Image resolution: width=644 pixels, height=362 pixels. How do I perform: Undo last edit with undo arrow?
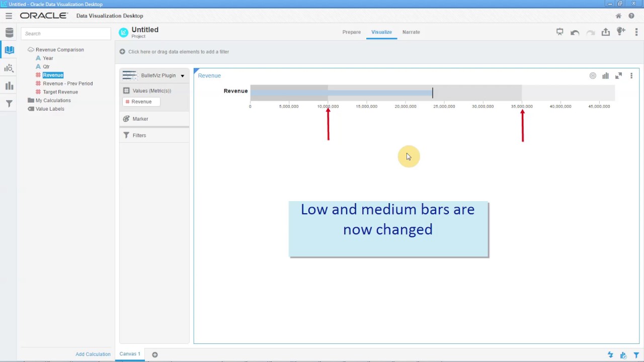pyautogui.click(x=575, y=32)
